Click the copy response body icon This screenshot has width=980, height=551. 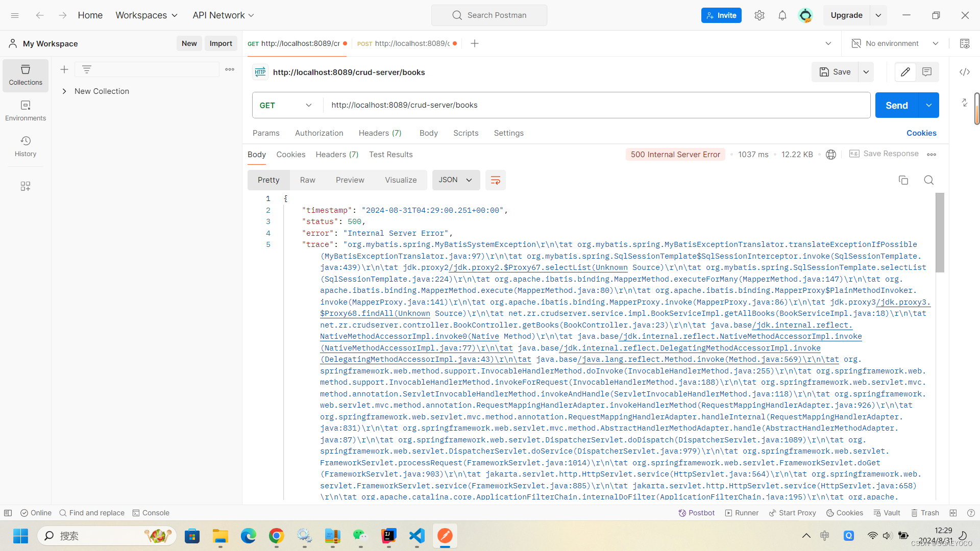click(x=903, y=180)
